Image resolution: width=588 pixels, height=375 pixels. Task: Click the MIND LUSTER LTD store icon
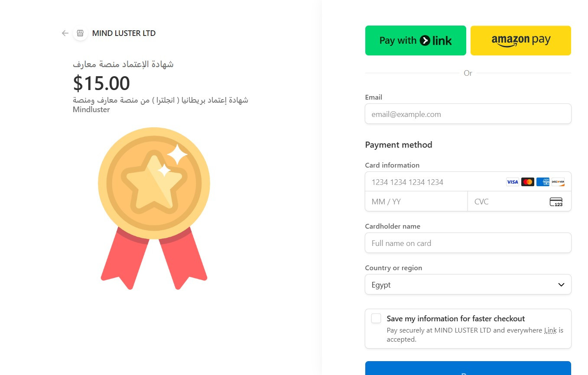[x=80, y=33]
